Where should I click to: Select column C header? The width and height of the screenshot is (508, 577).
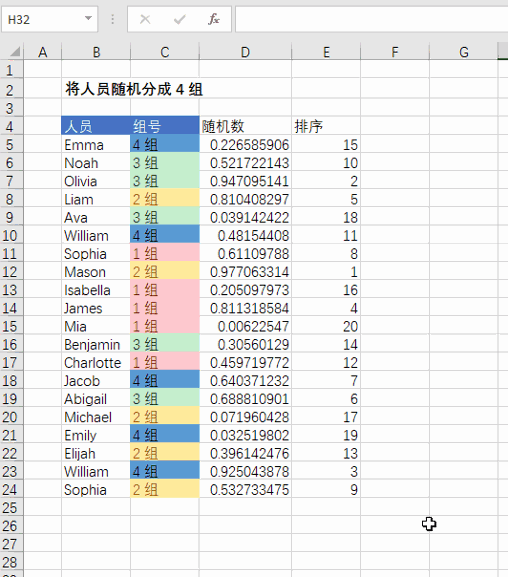pos(165,52)
